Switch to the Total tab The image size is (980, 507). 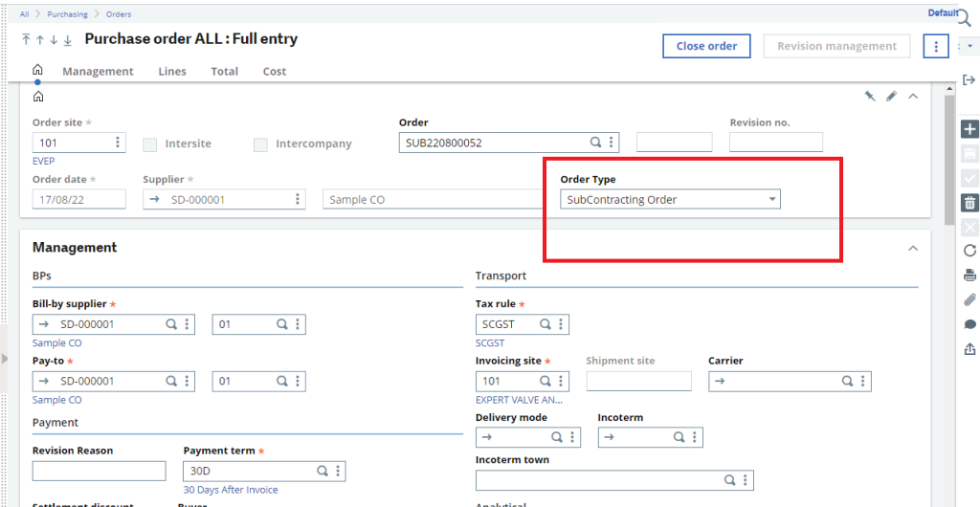pos(224,71)
